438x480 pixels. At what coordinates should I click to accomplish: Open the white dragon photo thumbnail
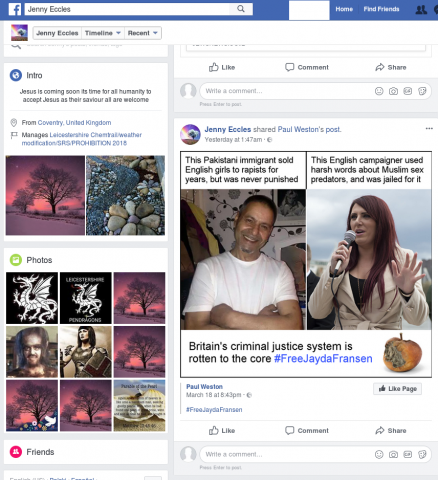coord(32,298)
